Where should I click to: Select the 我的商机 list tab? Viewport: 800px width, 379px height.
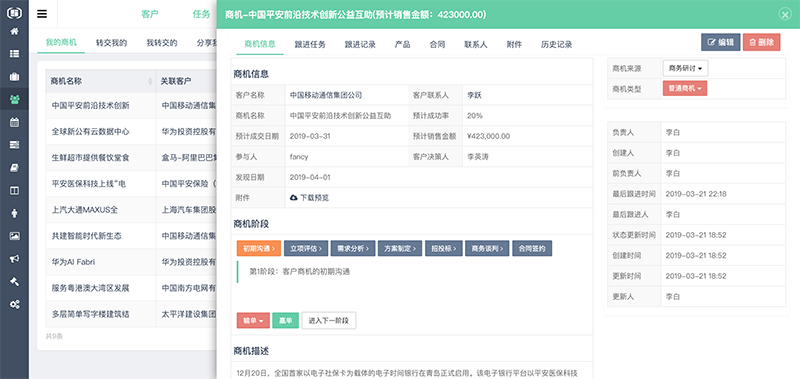(x=61, y=42)
